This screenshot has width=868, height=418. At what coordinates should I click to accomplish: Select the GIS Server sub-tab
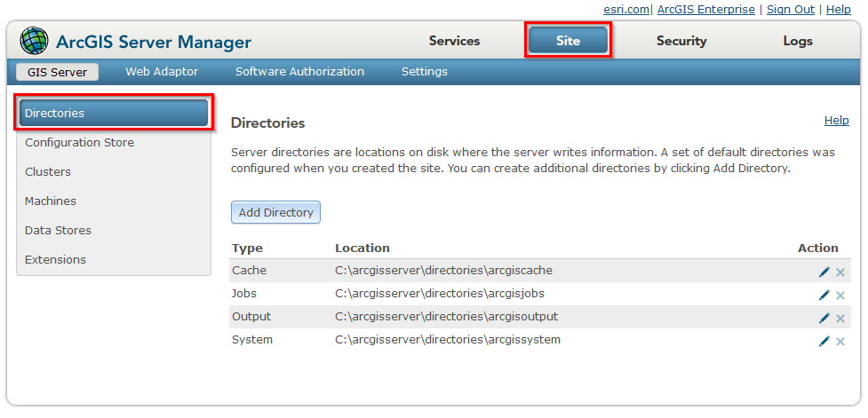click(x=57, y=72)
